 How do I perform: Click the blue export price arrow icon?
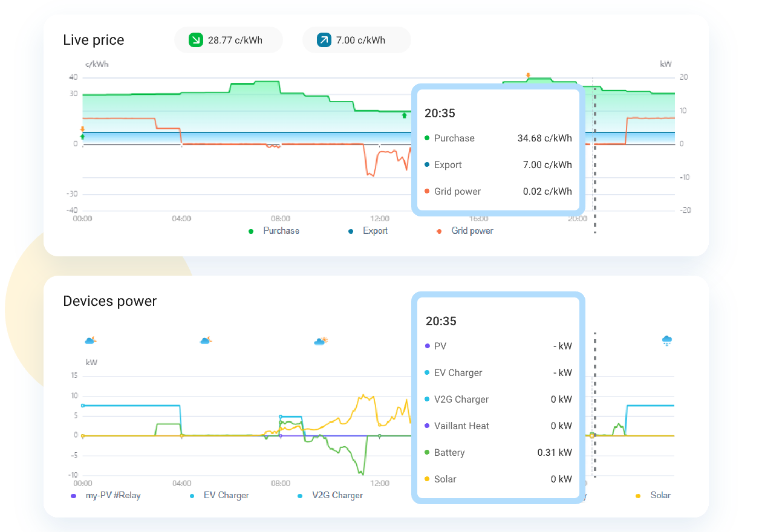pos(324,41)
